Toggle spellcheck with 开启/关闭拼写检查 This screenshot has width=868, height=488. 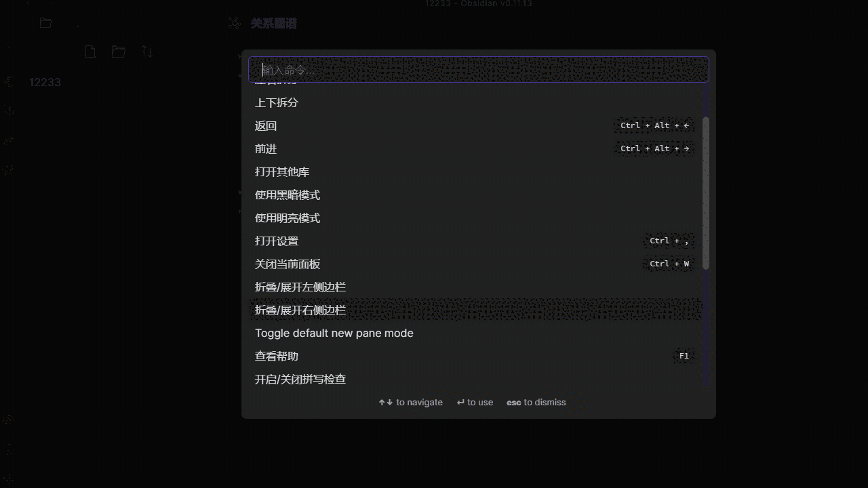tap(300, 379)
